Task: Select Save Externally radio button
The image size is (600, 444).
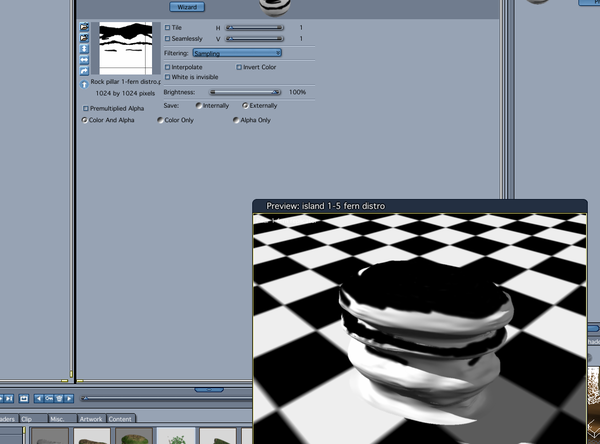Action: click(245, 106)
